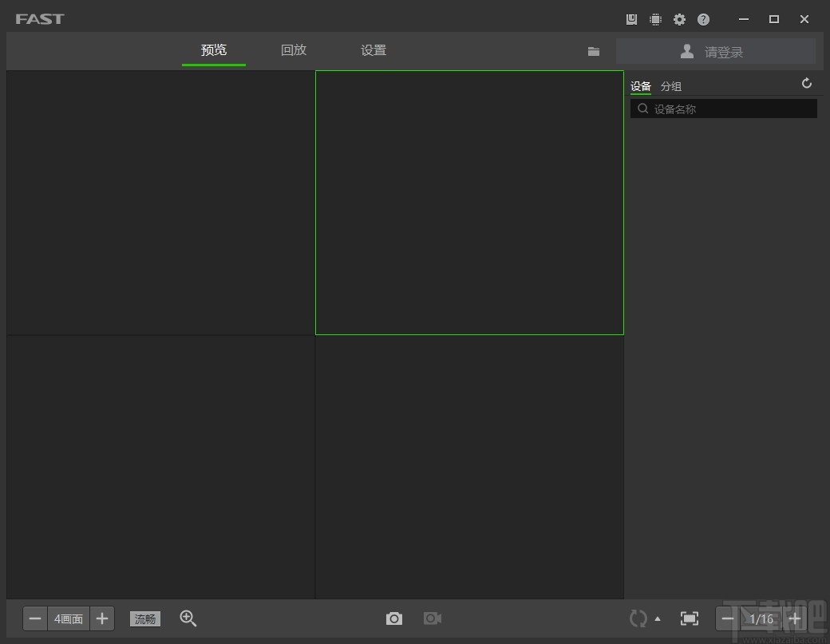This screenshot has height=644, width=830.
Task: Click the search magnifier in device field
Action: (x=642, y=109)
